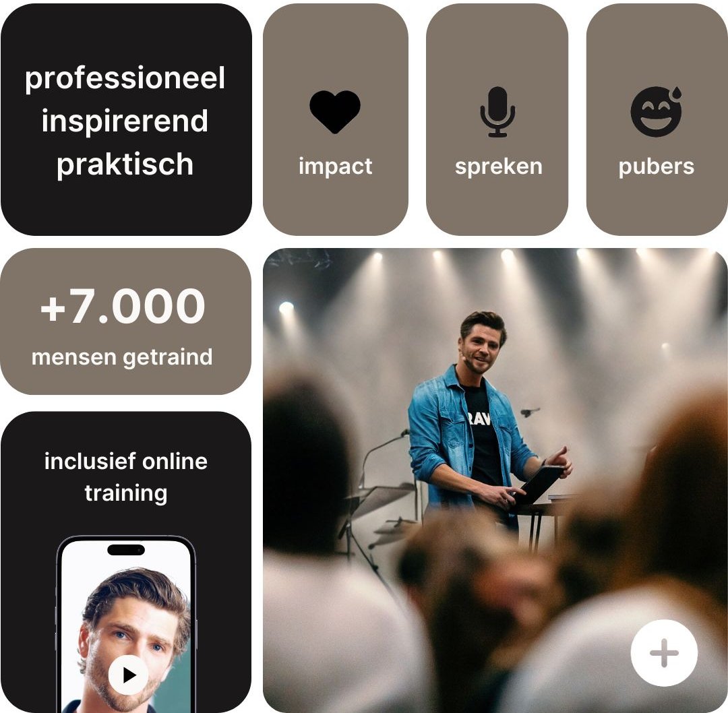Click the sweating smiley emoji icon
Screen dimensions: 728x713
coord(656,111)
